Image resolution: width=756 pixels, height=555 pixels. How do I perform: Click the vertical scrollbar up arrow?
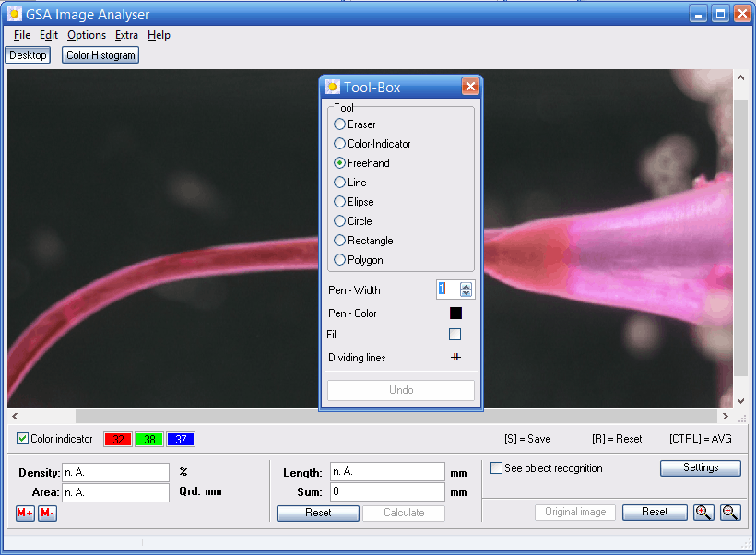click(740, 77)
